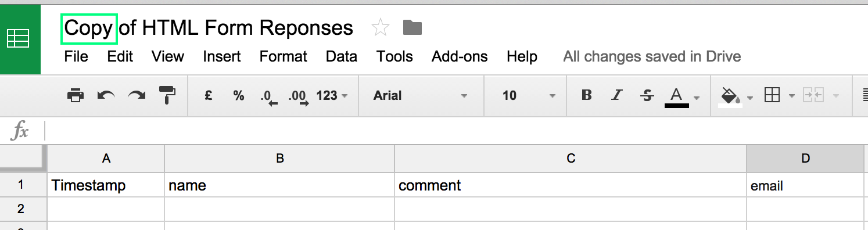Increase decimal places
Viewport: 868px width, 230px height.
click(297, 96)
